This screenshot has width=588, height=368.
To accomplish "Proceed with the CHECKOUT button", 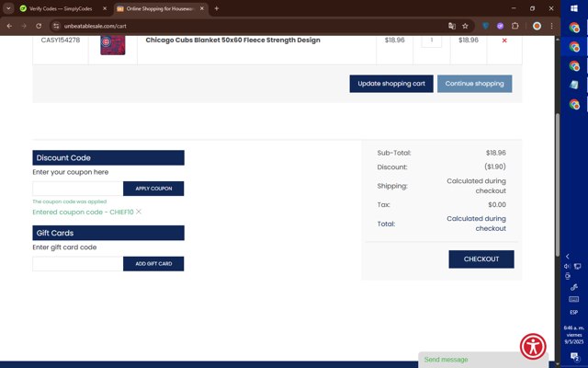I will [x=481, y=259].
